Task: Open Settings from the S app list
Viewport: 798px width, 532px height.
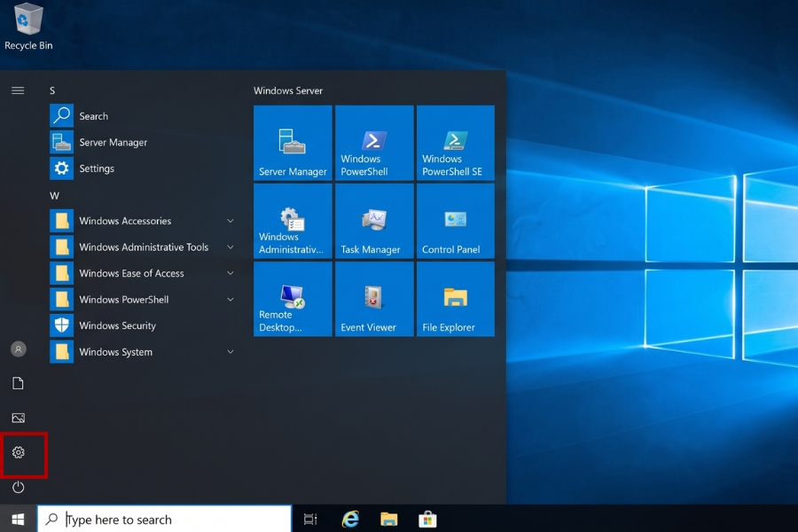Action: 143,168
